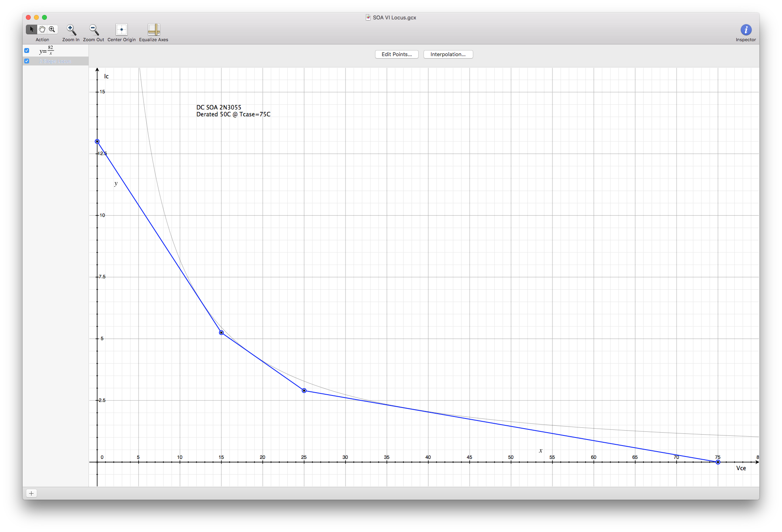The width and height of the screenshot is (782, 532).
Task: Click the y-axis tick label 7.5
Action: coord(102,277)
